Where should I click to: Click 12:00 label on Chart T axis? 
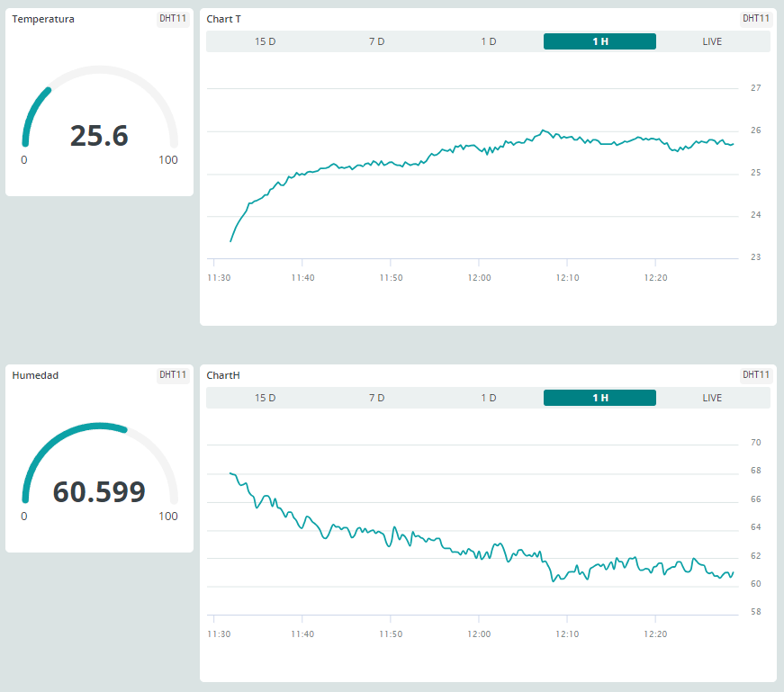[479, 278]
